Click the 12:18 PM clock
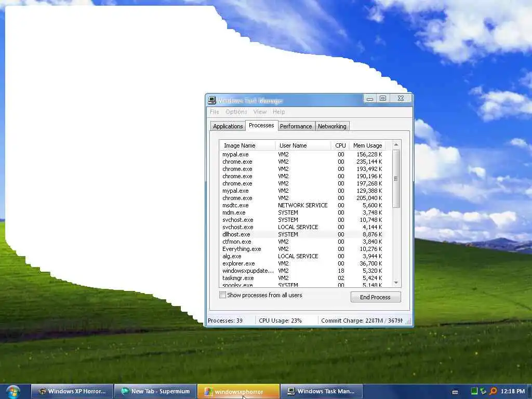This screenshot has height=399, width=532. pyautogui.click(x=513, y=391)
